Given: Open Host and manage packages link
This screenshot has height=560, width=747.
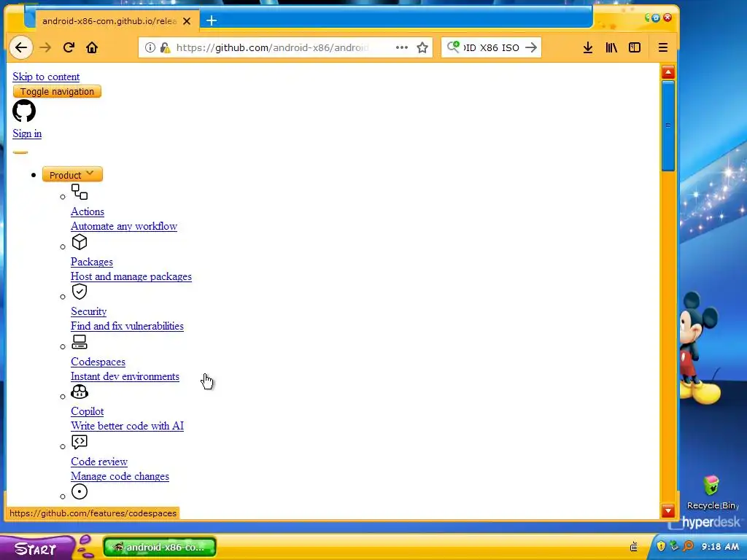Looking at the screenshot, I should [x=131, y=276].
